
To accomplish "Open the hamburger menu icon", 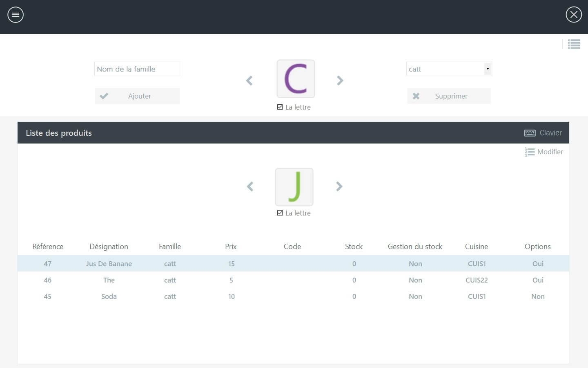I will [16, 15].
